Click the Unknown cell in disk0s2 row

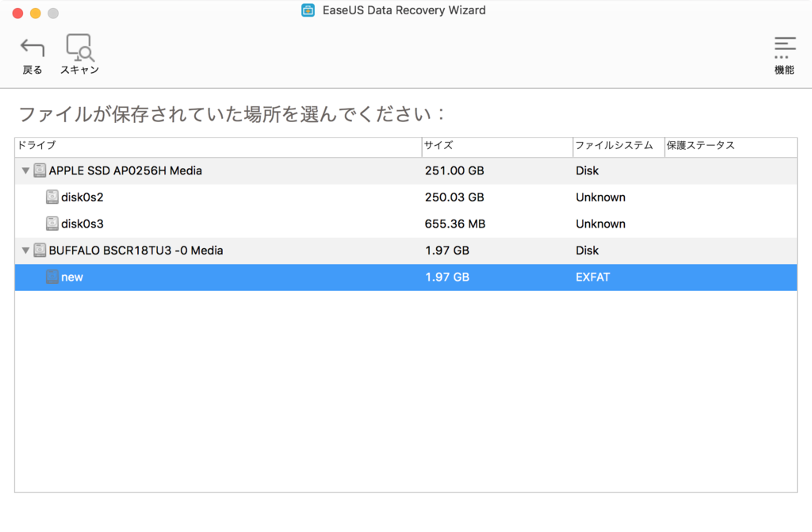click(x=600, y=197)
